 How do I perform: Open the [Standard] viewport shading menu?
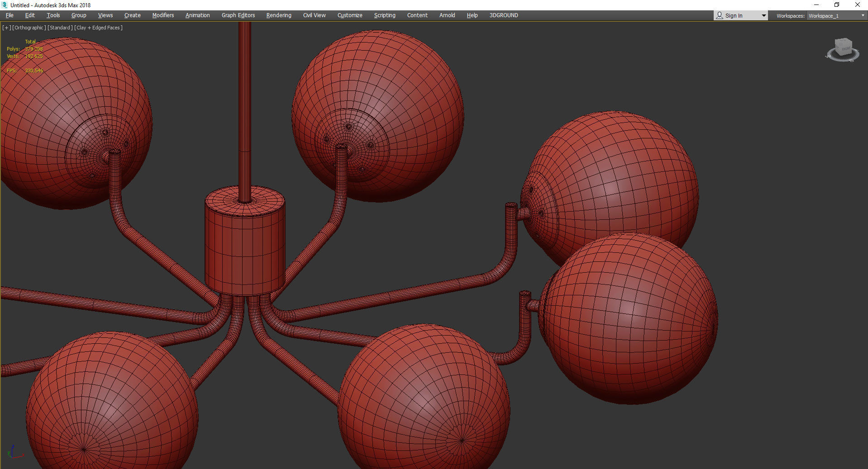coord(60,28)
